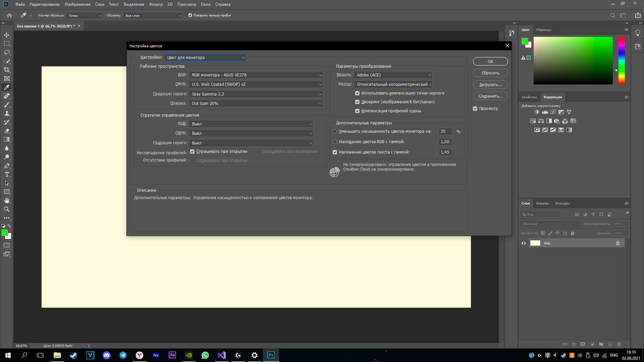644x362 pixels.
Task: Select the Gradient tool
Action: coord(7,139)
